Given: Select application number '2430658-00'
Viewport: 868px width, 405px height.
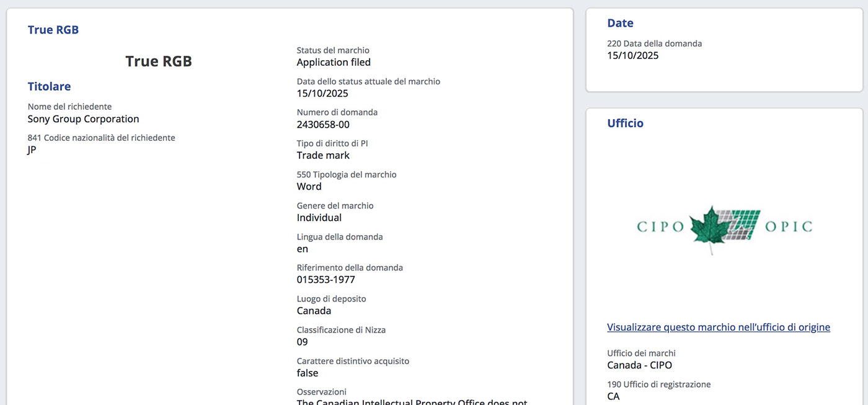Looking at the screenshot, I should coord(323,125).
